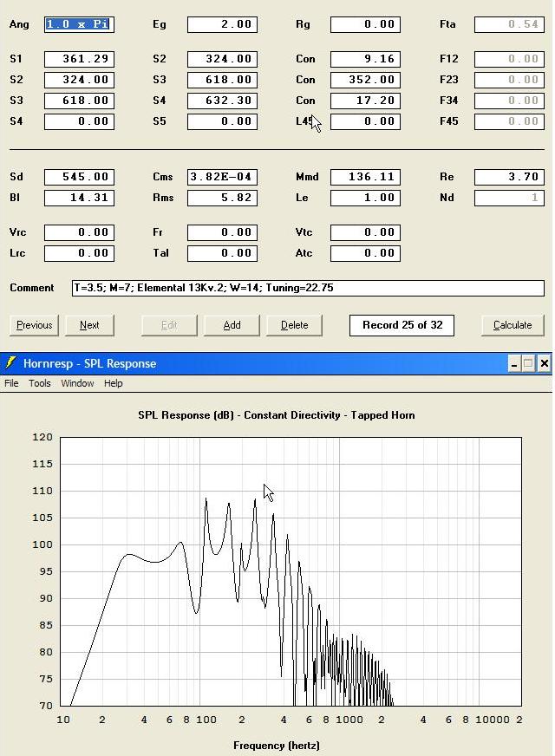555x756 pixels.
Task: Click the Record 25 of 32 indicator
Action: pos(402,325)
